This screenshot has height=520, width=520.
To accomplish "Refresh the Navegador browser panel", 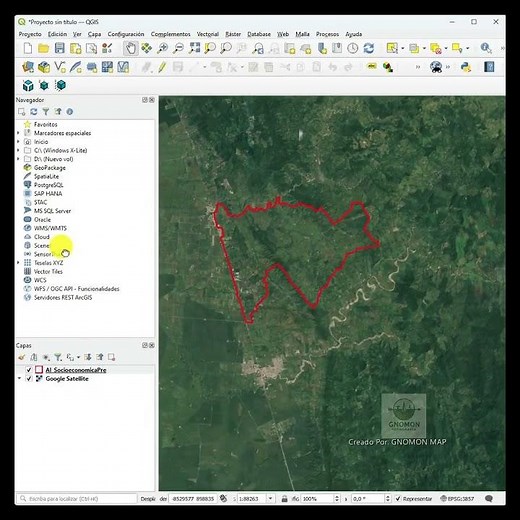I will coord(34,112).
